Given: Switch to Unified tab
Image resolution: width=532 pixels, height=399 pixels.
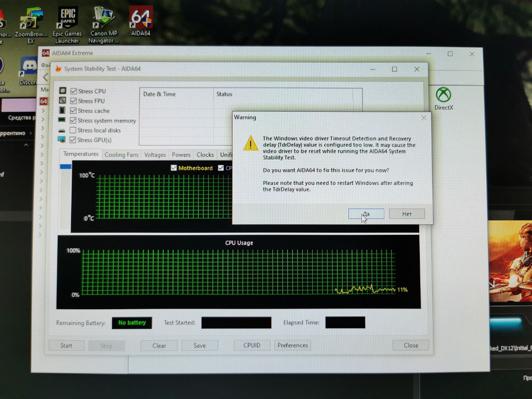Looking at the screenshot, I should click(x=226, y=155).
